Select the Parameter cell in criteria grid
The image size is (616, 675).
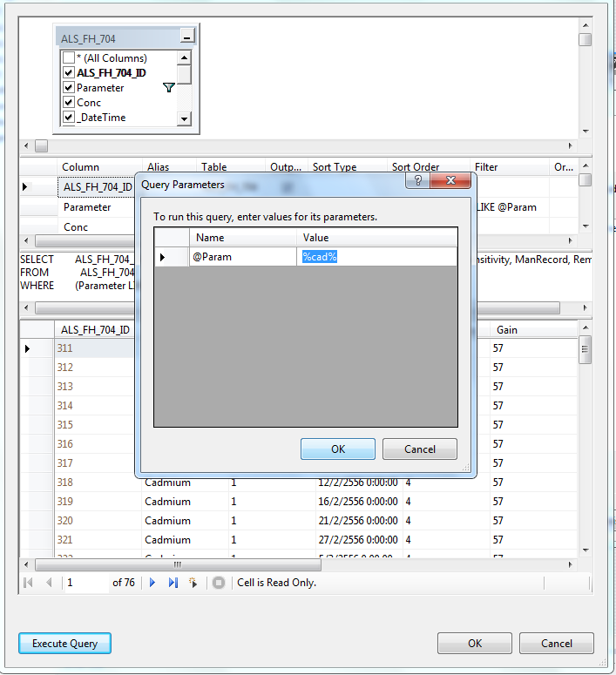[97, 207]
